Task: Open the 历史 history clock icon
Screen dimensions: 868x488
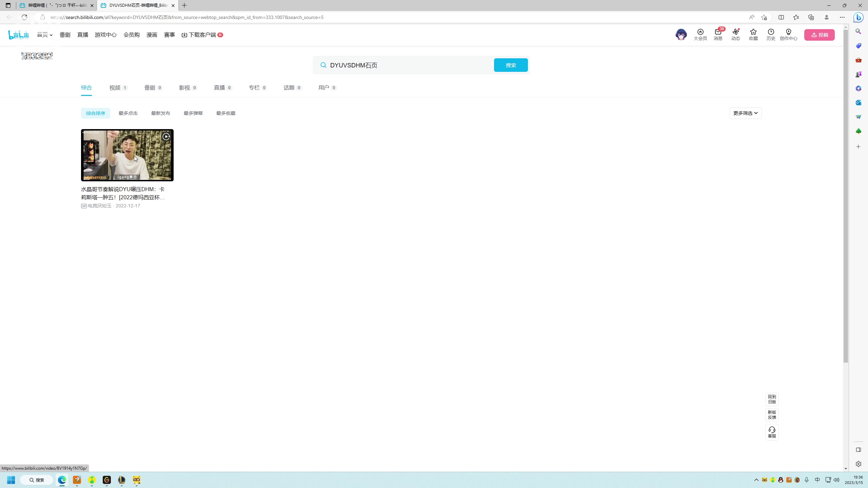Action: pyautogui.click(x=771, y=35)
